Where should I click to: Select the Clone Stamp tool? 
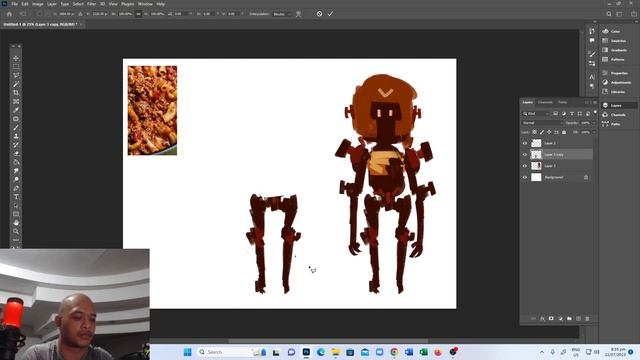(x=16, y=136)
